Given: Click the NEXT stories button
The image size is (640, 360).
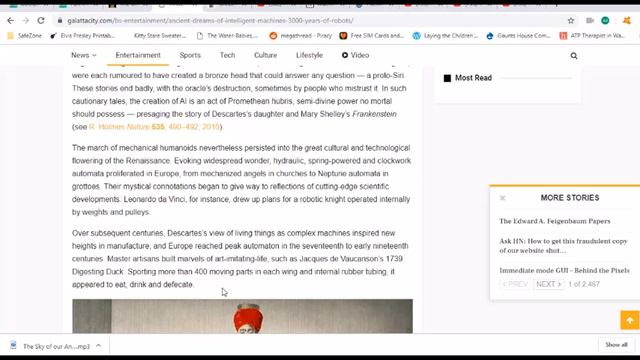Looking at the screenshot, I should 549,284.
